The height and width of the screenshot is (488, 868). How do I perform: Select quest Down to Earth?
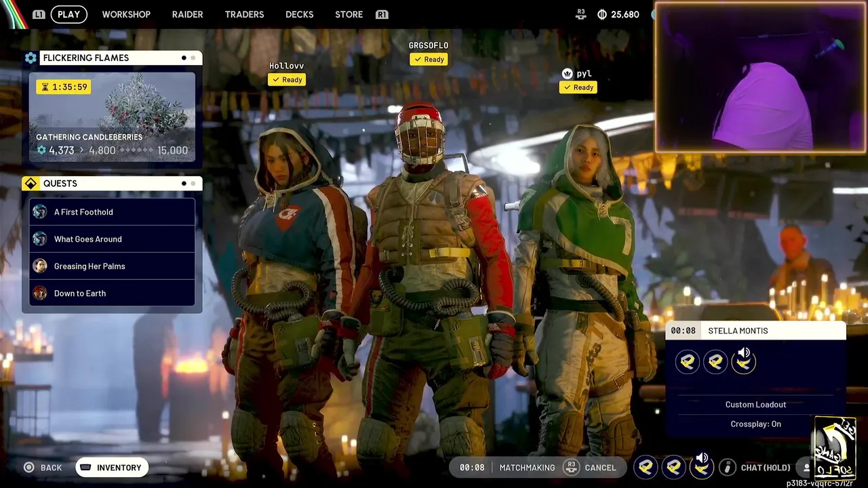point(112,293)
